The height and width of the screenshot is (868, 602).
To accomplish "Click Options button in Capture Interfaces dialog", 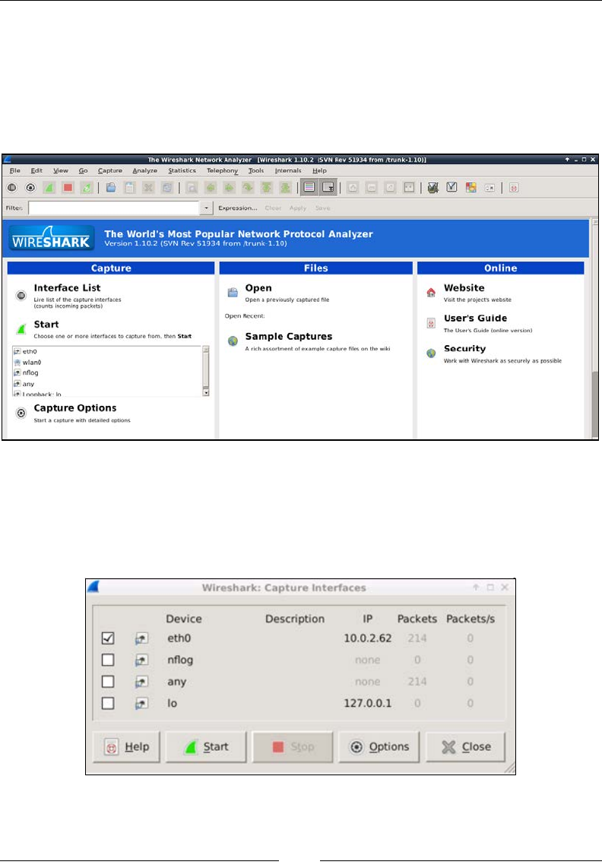I will pyautogui.click(x=379, y=746).
